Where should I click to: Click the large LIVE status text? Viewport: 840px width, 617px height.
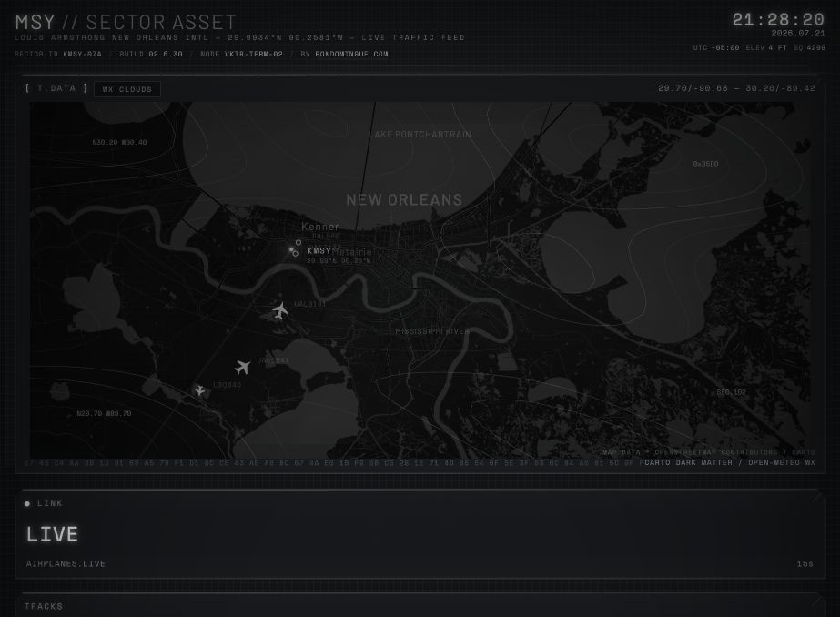[53, 534]
